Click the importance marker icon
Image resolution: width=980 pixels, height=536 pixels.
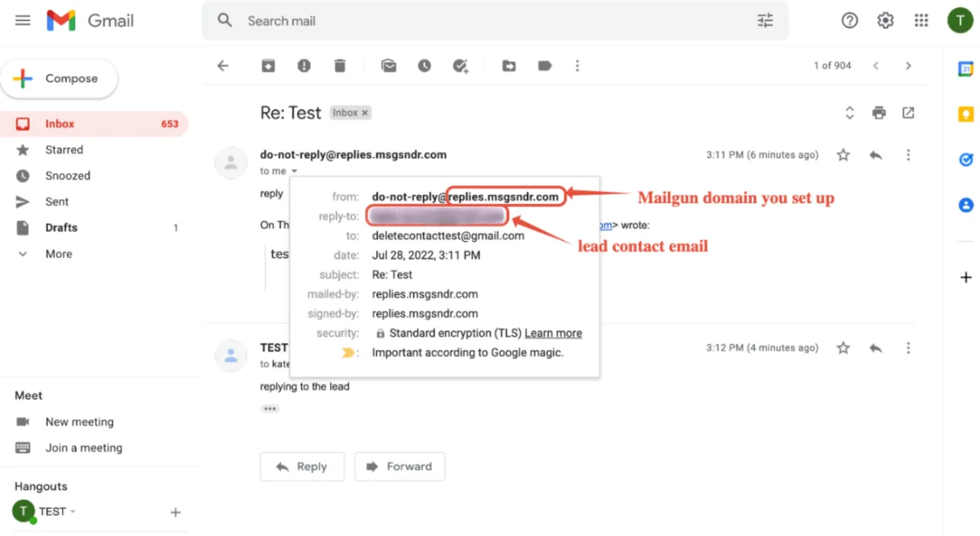point(349,353)
